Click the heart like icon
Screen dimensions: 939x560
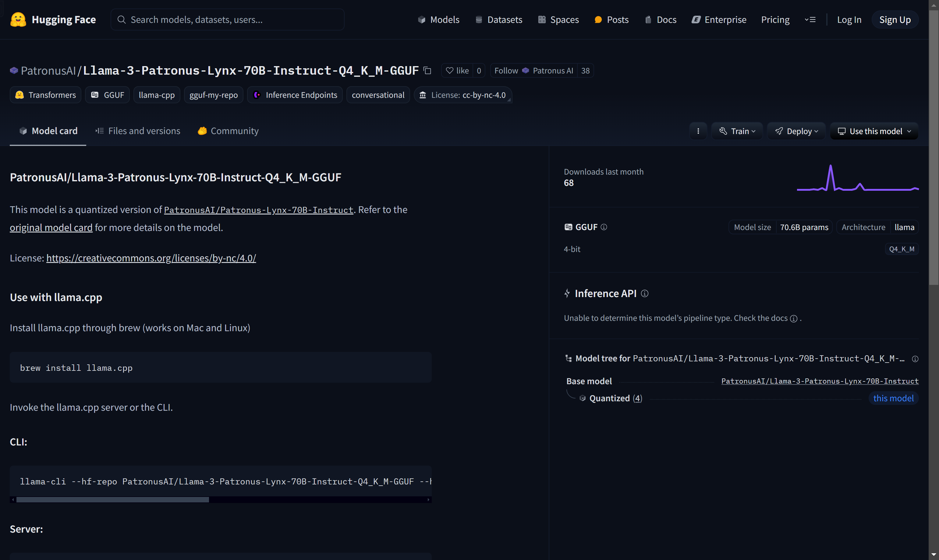449,71
